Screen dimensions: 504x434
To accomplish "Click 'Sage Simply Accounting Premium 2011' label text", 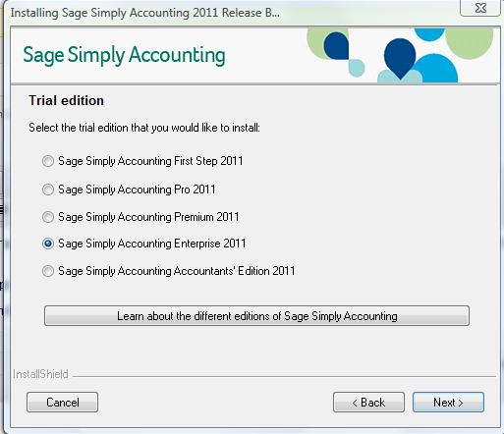I will [x=148, y=217].
